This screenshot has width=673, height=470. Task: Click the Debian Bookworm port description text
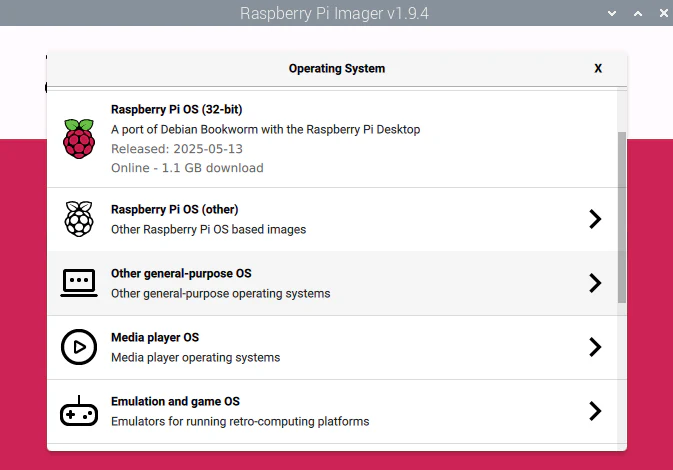[265, 129]
